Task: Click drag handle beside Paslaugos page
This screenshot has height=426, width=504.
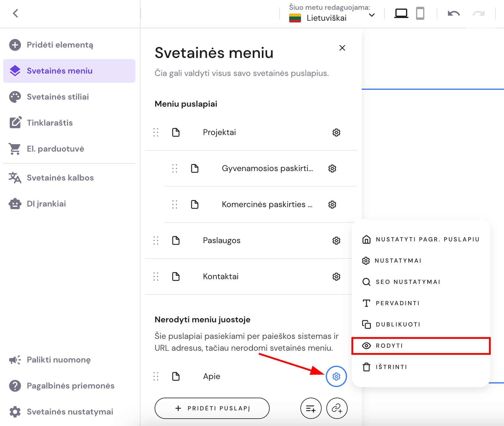Action: click(156, 240)
